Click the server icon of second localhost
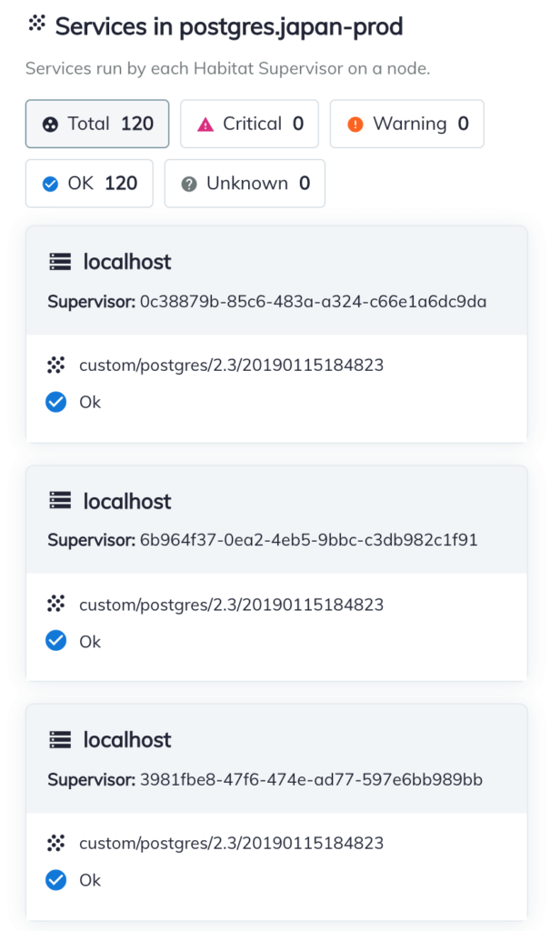Viewport: 560px width, 931px height. tap(60, 502)
